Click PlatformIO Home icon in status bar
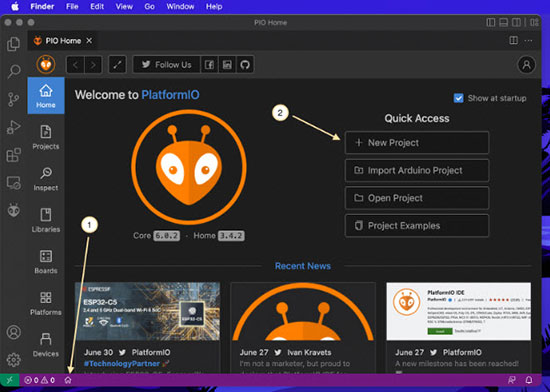This screenshot has width=550, height=392. click(68, 380)
